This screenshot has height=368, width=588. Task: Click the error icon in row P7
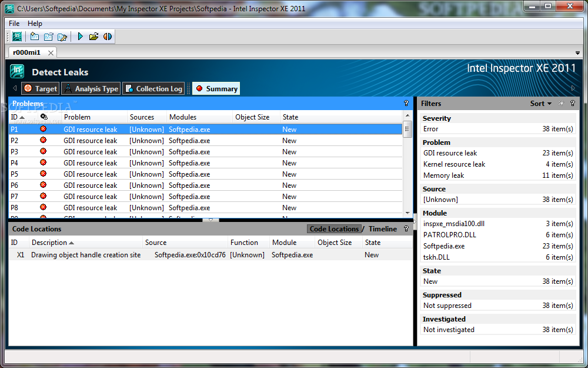click(43, 196)
